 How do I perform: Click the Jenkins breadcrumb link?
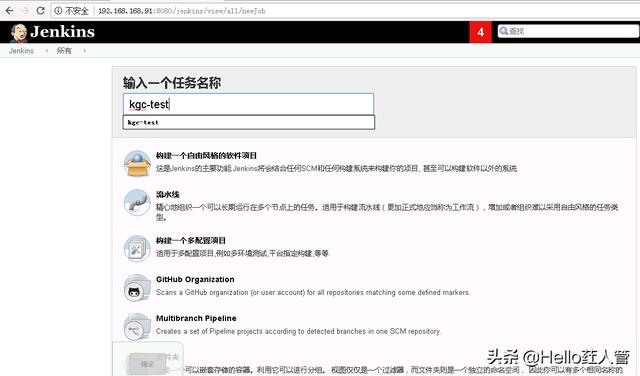pyautogui.click(x=21, y=51)
